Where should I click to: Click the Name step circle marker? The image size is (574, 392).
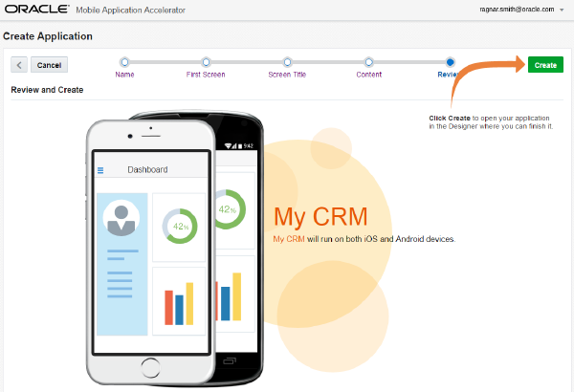point(124,62)
